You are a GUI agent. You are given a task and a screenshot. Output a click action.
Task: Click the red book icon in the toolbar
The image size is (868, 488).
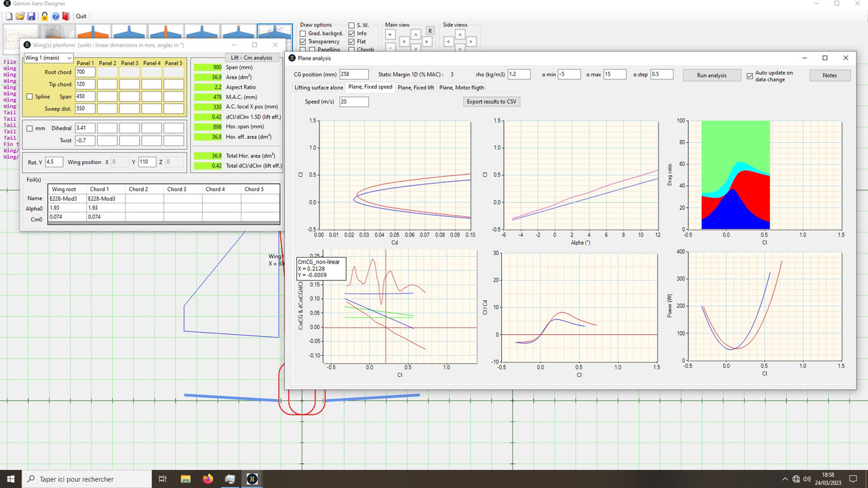pos(65,16)
